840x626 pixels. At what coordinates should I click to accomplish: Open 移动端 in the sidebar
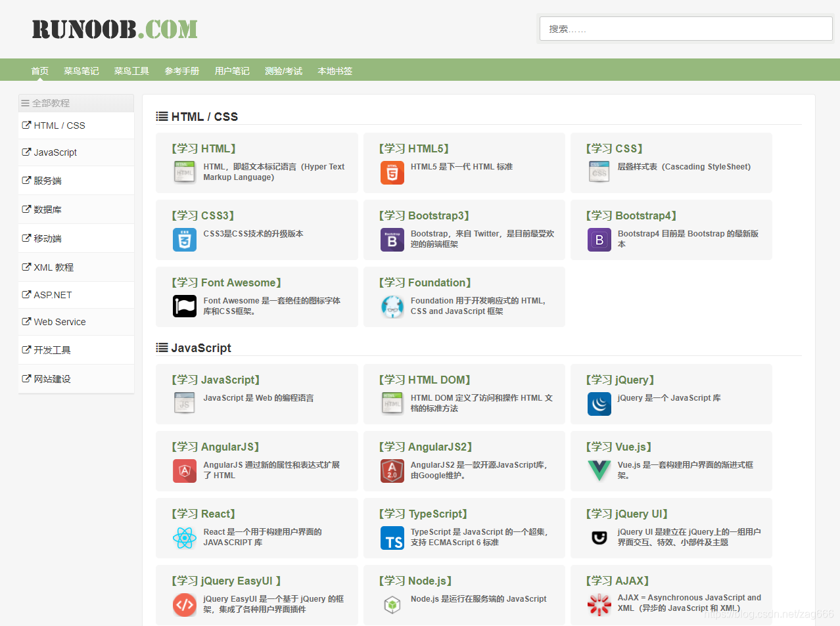coord(76,238)
